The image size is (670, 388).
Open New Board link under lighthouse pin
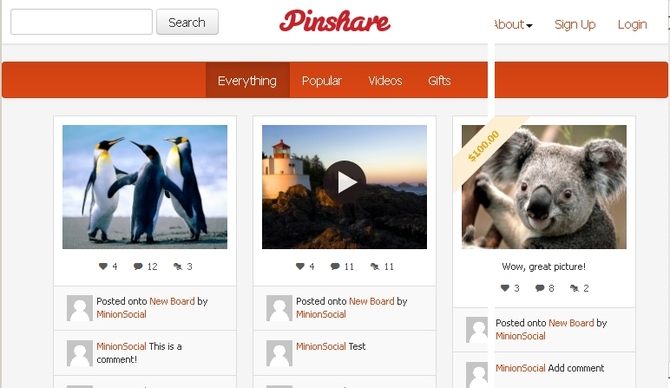[x=372, y=301]
